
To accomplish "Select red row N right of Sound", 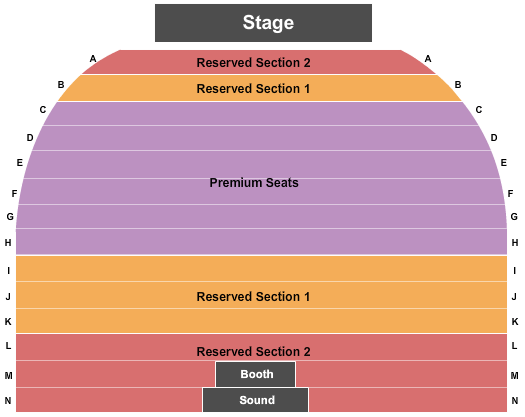I will (407, 400).
